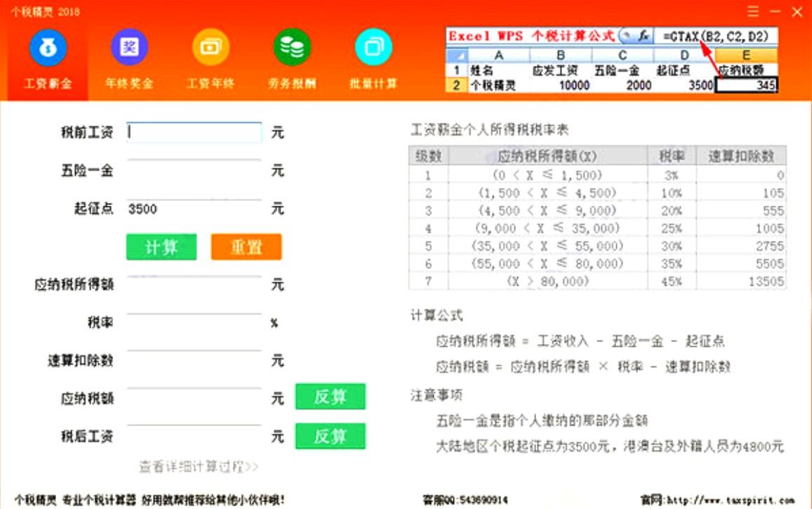Click the 个税精灵 2018 title text
The width and height of the screenshot is (812, 509).
click(45, 11)
